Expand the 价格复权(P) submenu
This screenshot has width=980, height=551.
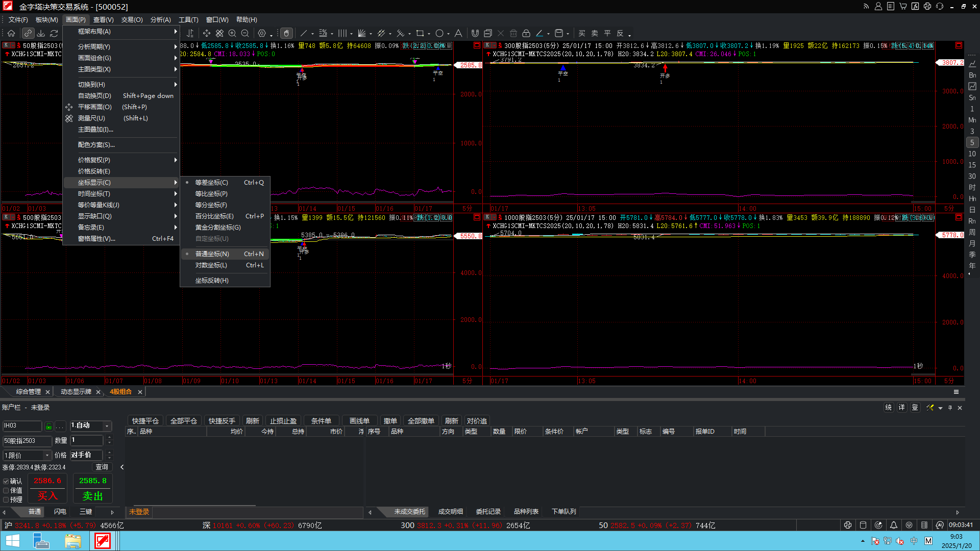click(x=121, y=160)
